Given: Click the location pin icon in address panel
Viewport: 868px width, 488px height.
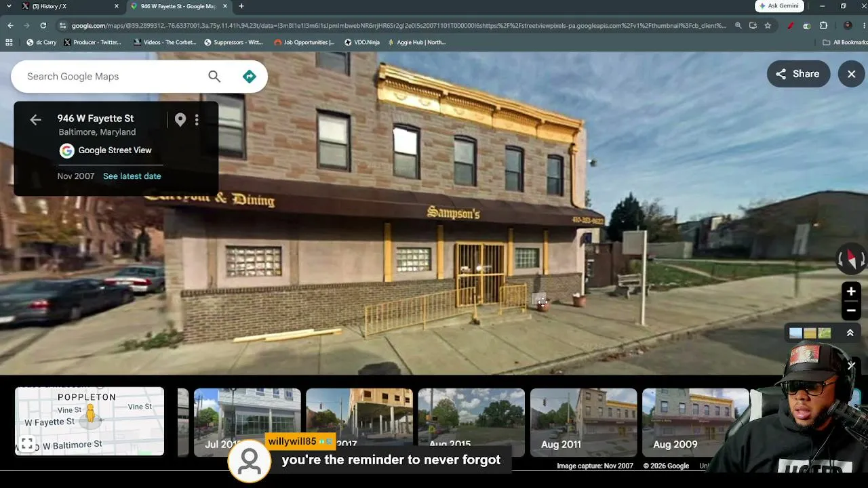Looking at the screenshot, I should pyautogui.click(x=180, y=120).
